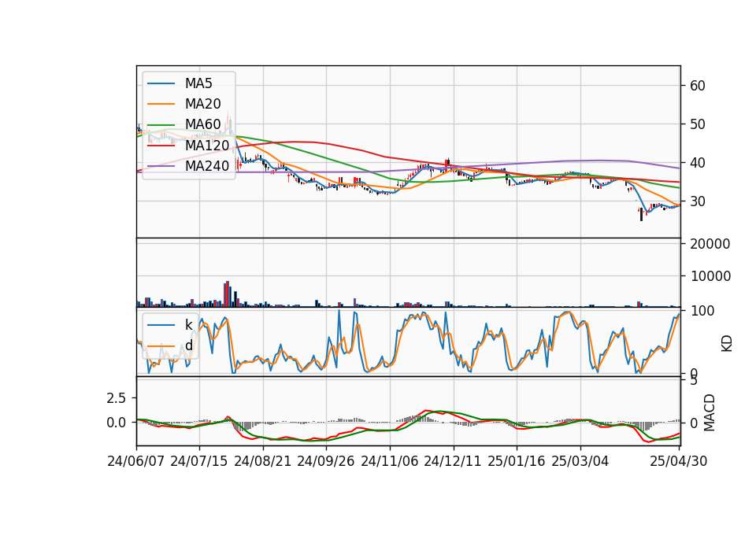Click the 25/04/30 date tick label
This screenshot has height=543, width=756.
(x=679, y=461)
